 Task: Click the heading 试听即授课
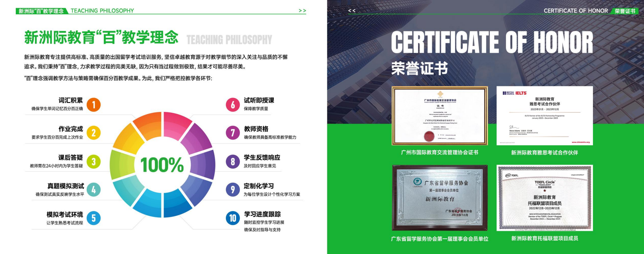[x=259, y=100]
